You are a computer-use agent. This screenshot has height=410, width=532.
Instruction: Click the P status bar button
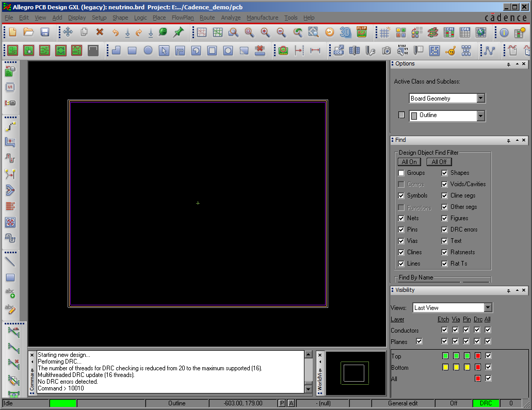pos(282,403)
